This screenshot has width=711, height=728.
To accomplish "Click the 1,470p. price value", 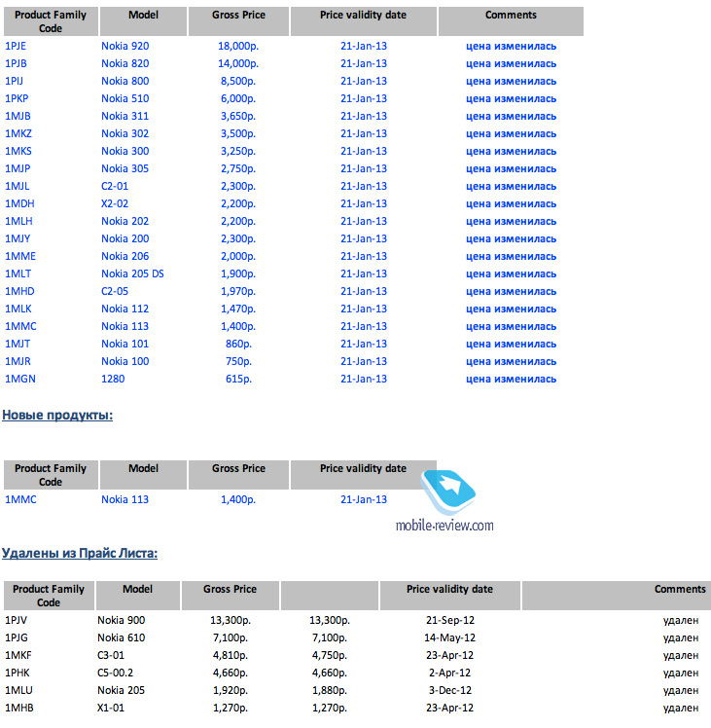I will [x=238, y=309].
